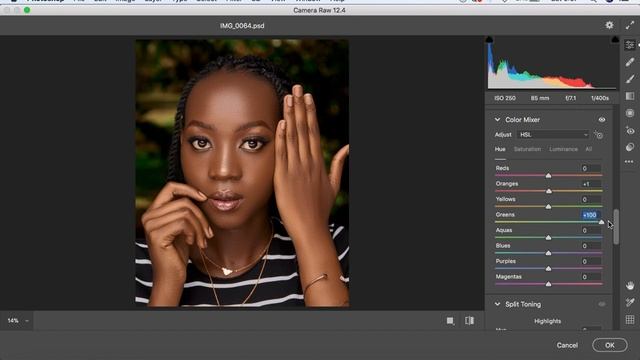The image size is (640, 360).
Task: Click the Reds hue slider handle
Action: click(x=549, y=176)
